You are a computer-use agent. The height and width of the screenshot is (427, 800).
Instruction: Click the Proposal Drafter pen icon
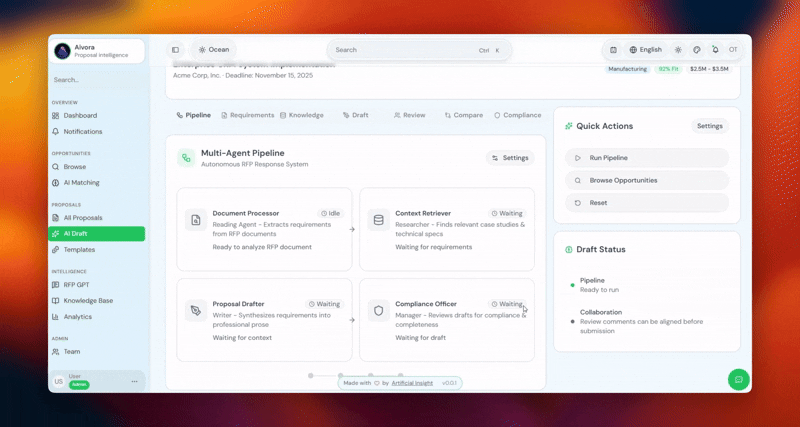[196, 311]
